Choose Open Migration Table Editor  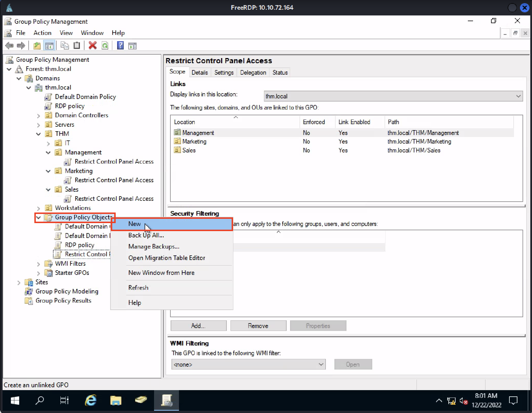coord(172,258)
